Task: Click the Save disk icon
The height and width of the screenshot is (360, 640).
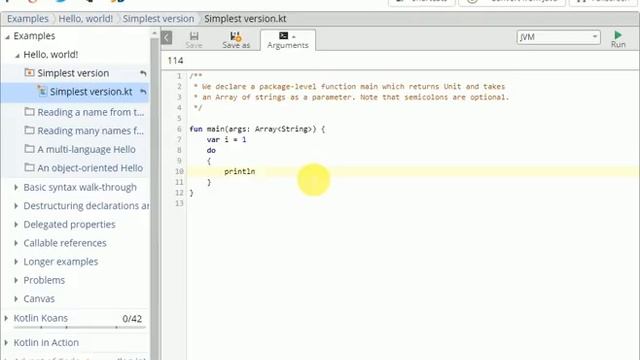Action: point(194,36)
